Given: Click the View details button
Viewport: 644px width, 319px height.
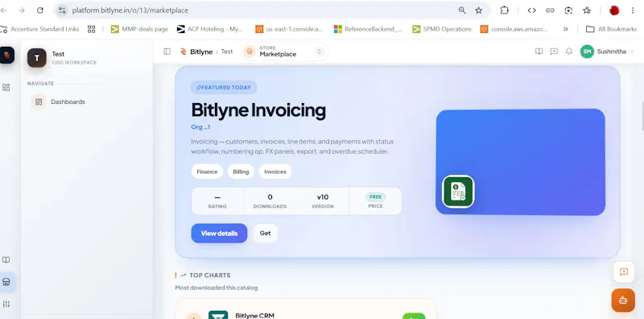Looking at the screenshot, I should pos(219,233).
